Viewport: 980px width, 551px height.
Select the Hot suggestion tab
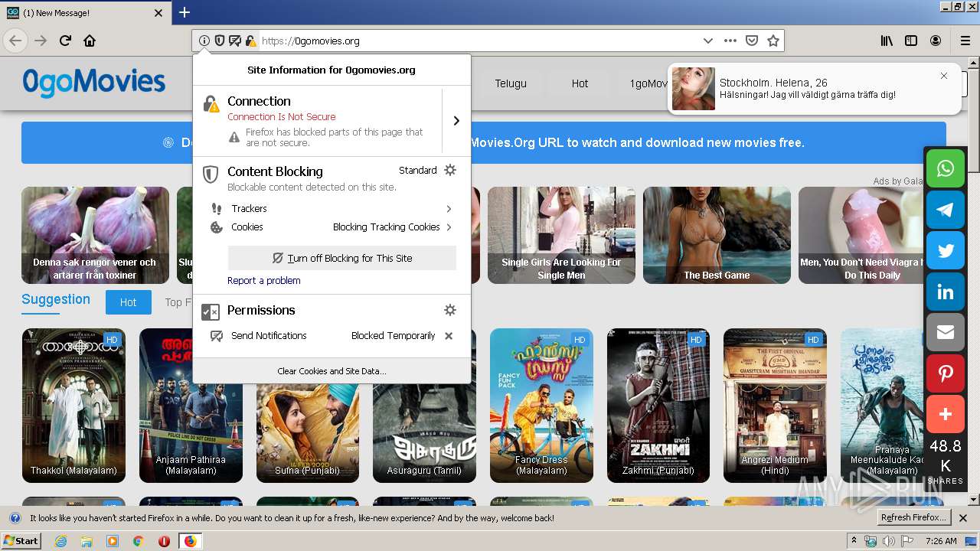(128, 302)
